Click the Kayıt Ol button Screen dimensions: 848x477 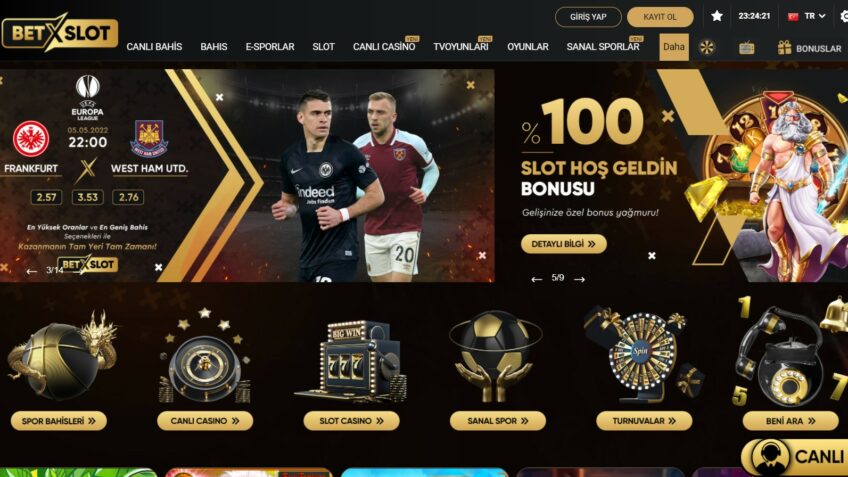click(x=660, y=17)
